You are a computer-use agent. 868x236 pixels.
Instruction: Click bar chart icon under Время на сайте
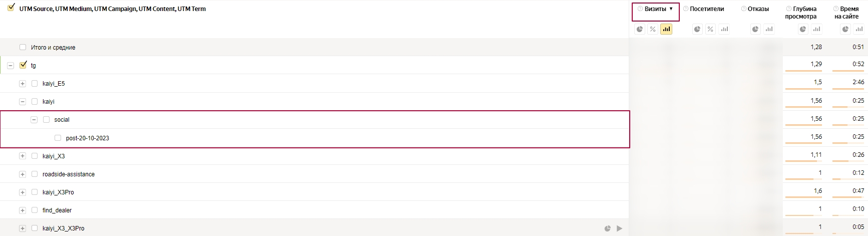[x=859, y=29]
